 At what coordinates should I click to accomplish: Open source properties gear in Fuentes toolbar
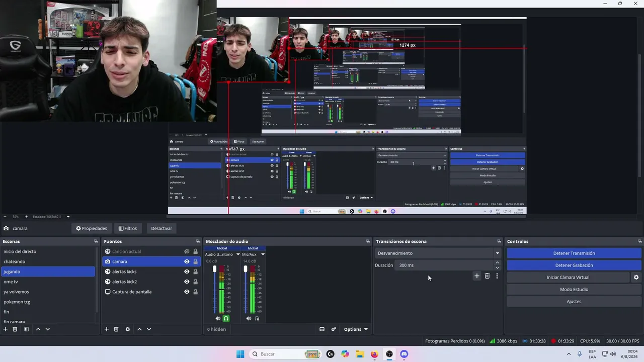click(128, 329)
